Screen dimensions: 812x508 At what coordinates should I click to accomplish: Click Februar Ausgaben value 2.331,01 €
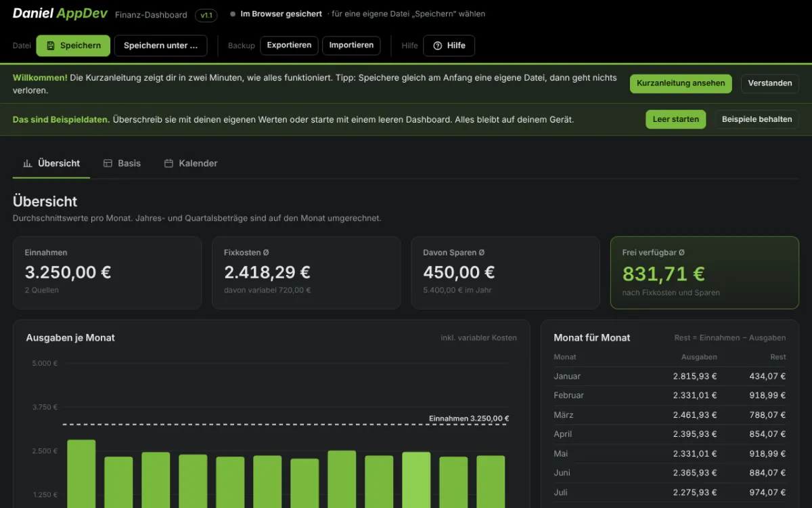[695, 395]
